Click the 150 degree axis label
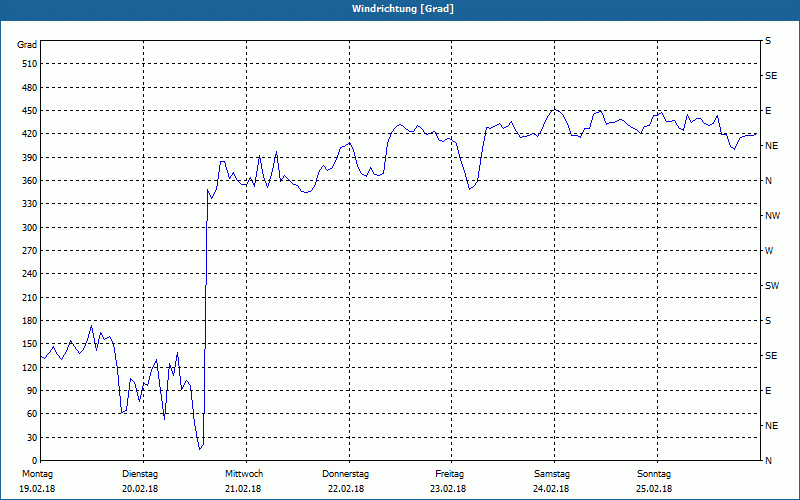 [x=30, y=344]
